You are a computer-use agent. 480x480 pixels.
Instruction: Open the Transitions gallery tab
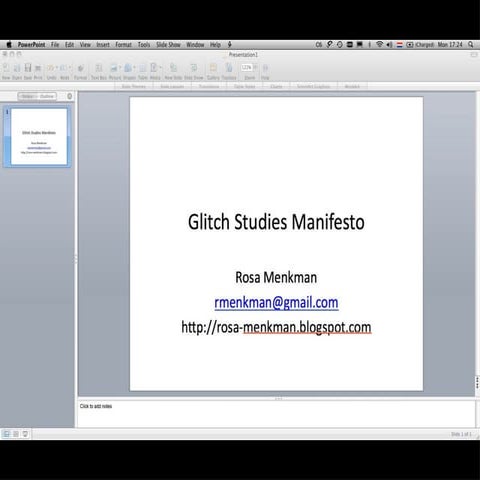click(209, 87)
